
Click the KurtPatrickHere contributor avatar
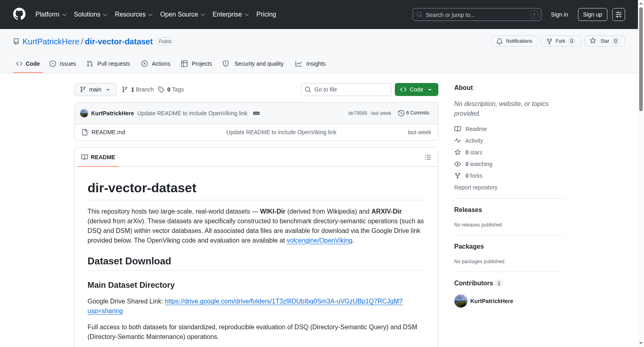click(461, 301)
